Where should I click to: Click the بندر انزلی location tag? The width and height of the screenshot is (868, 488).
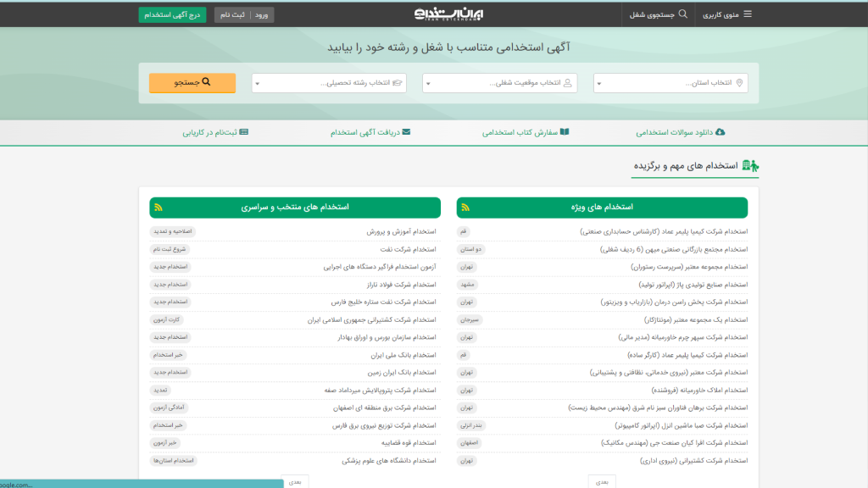tap(471, 425)
